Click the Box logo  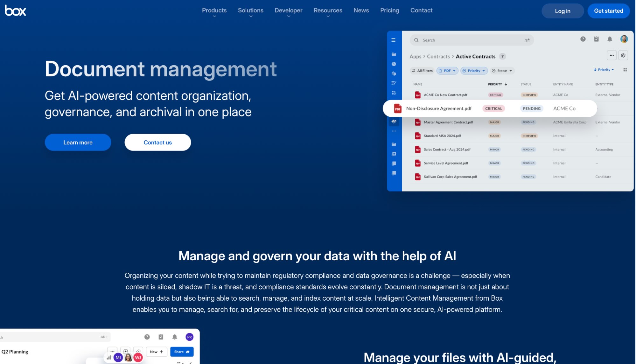tap(15, 10)
